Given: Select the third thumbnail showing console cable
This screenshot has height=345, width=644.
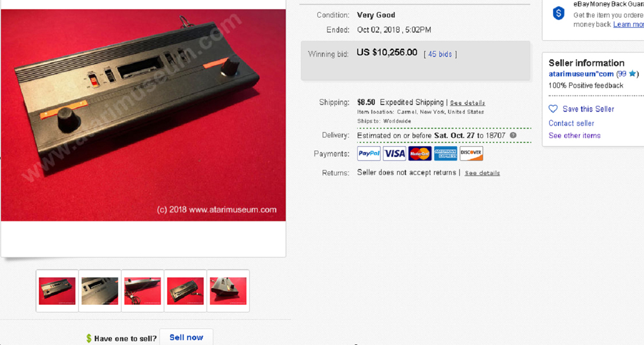Looking at the screenshot, I should 143,291.
